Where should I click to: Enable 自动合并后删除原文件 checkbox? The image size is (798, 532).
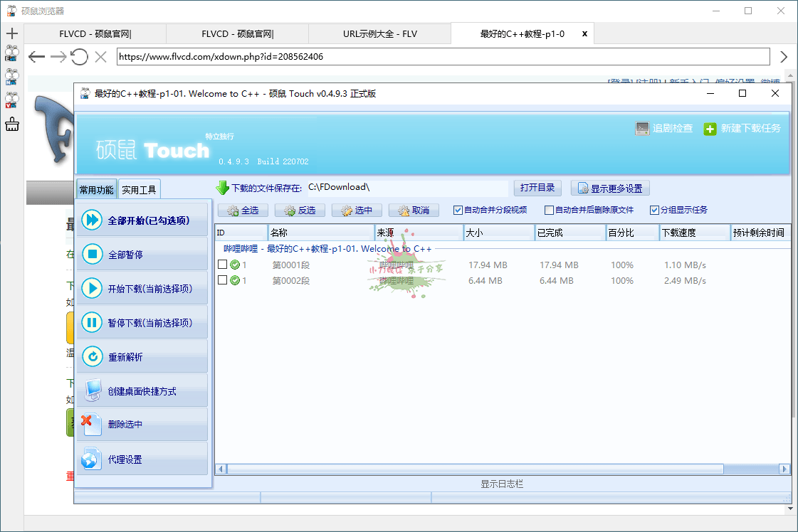tap(549, 211)
